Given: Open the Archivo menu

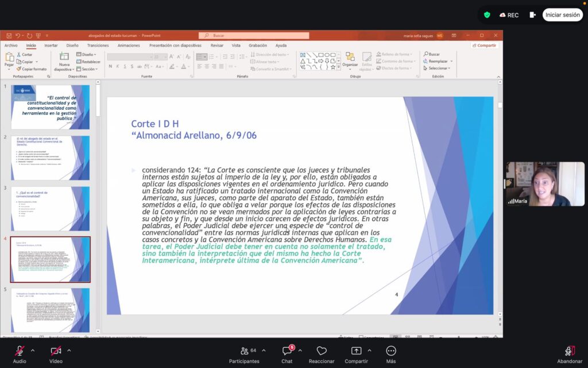Looking at the screenshot, I should pyautogui.click(x=11, y=45).
